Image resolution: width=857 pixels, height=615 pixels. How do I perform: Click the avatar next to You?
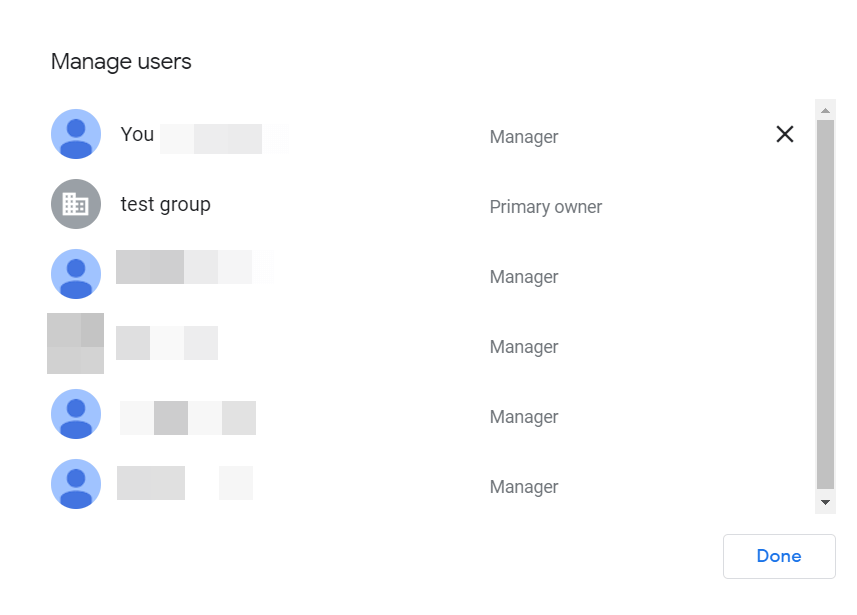(76, 134)
